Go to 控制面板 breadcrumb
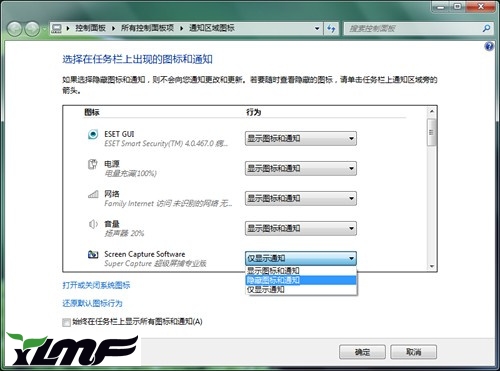This screenshot has height=371, width=500. pyautogui.click(x=90, y=28)
